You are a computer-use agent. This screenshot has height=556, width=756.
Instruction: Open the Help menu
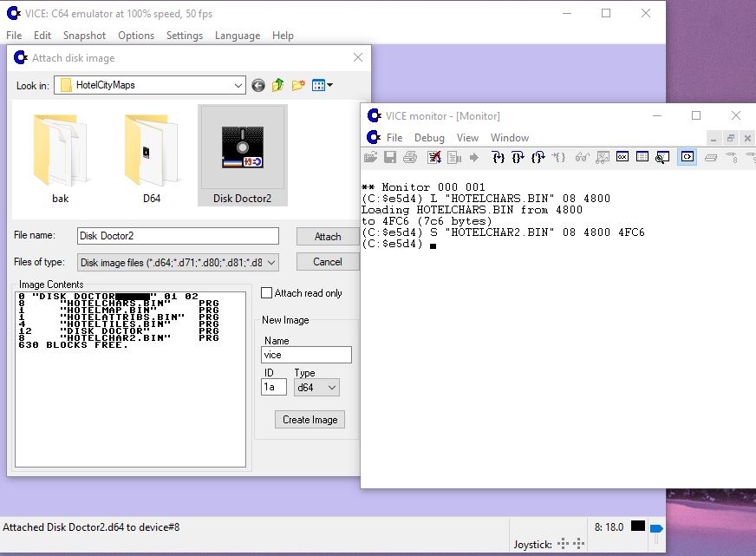(x=283, y=36)
